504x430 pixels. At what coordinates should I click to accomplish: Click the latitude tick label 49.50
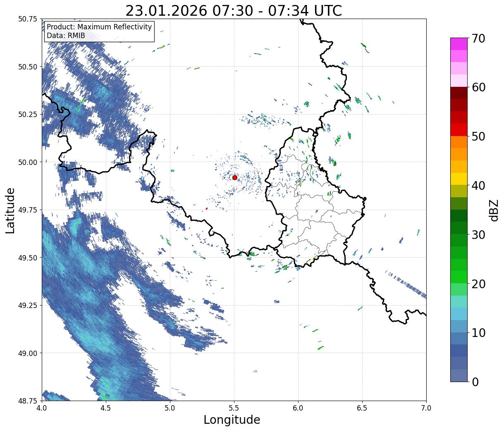28,258
